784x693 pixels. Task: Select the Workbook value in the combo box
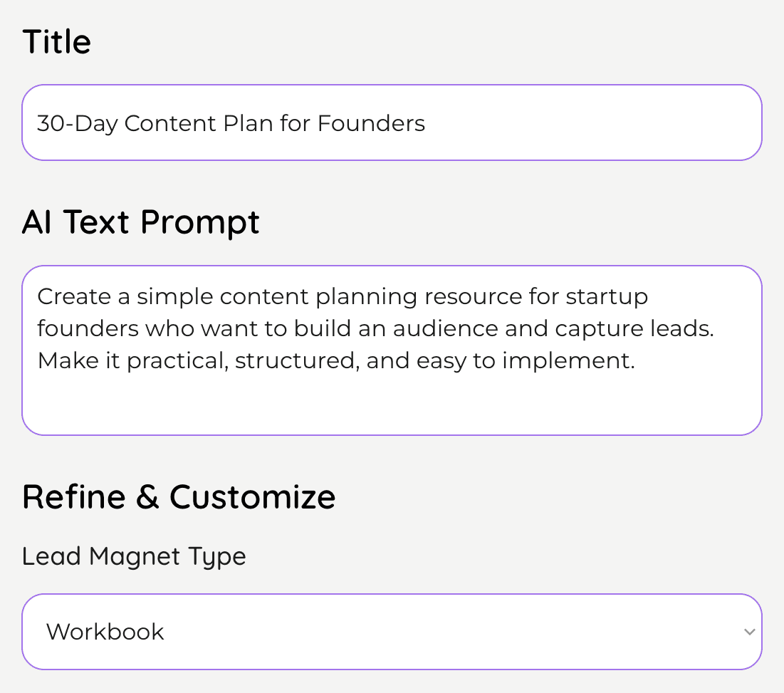coord(105,632)
